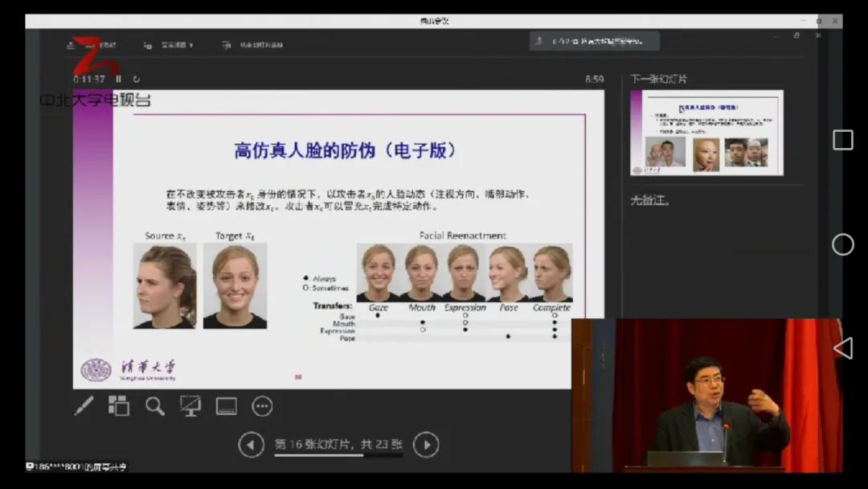Image resolution: width=868 pixels, height=489 pixels.
Task: Advance to next slide arrow
Action: [426, 444]
